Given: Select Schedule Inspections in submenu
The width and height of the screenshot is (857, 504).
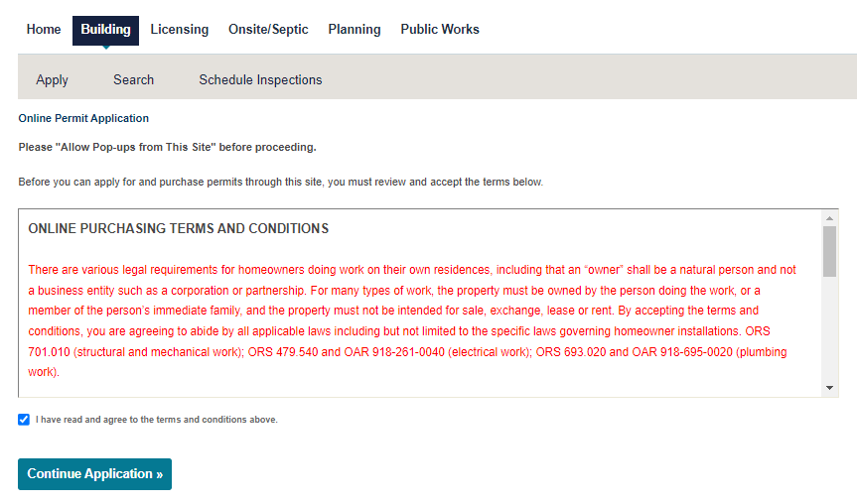Looking at the screenshot, I should 260,80.
